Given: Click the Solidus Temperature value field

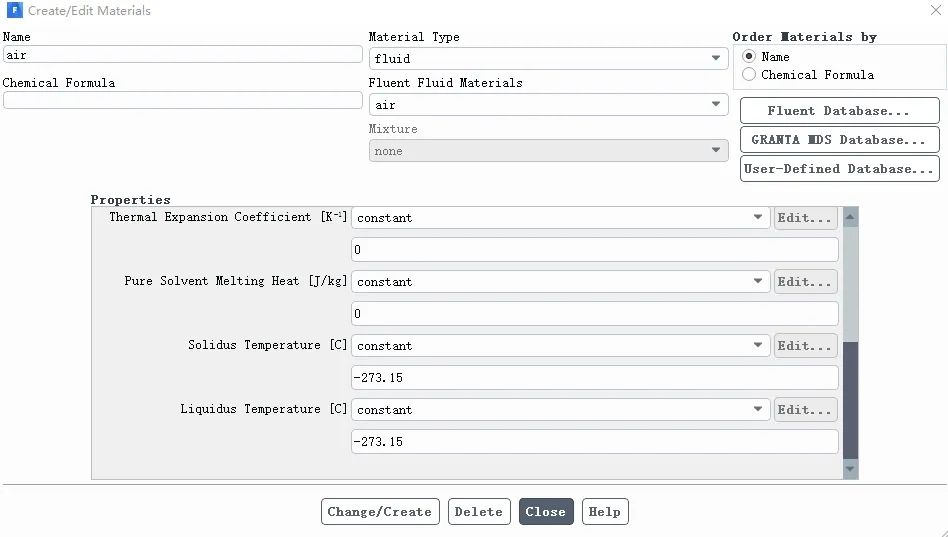Looking at the screenshot, I should 594,378.
